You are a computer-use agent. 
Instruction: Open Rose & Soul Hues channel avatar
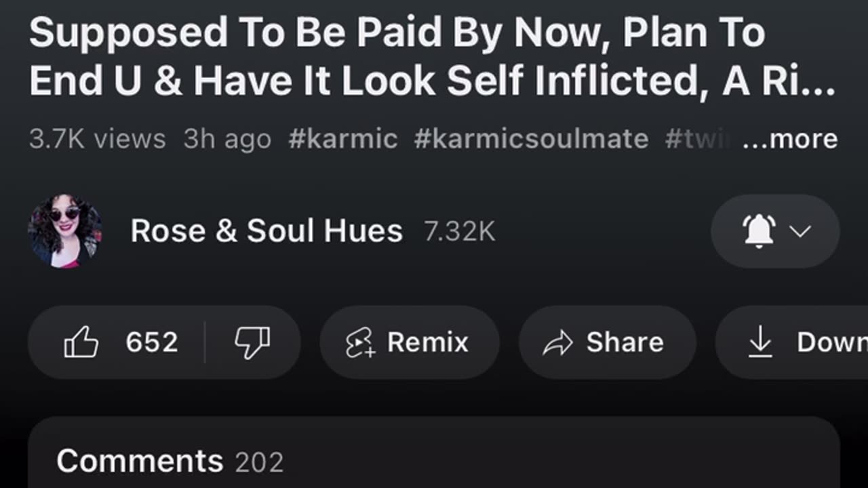click(x=65, y=231)
